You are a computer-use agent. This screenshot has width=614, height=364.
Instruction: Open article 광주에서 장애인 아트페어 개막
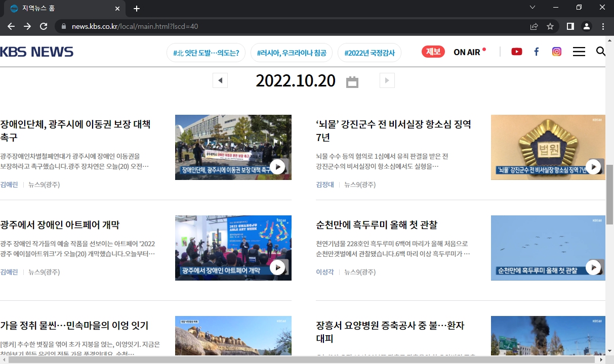point(60,225)
